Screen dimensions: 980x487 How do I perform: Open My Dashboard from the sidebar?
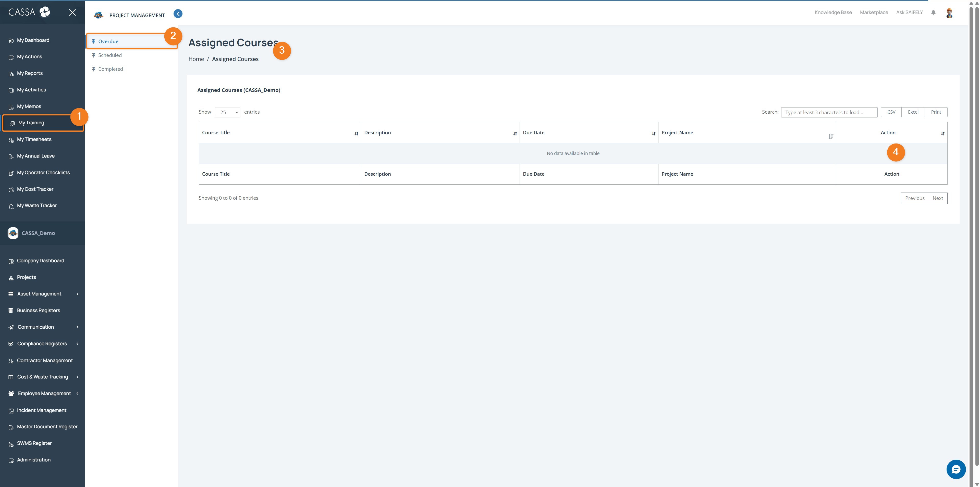pyautogui.click(x=33, y=40)
